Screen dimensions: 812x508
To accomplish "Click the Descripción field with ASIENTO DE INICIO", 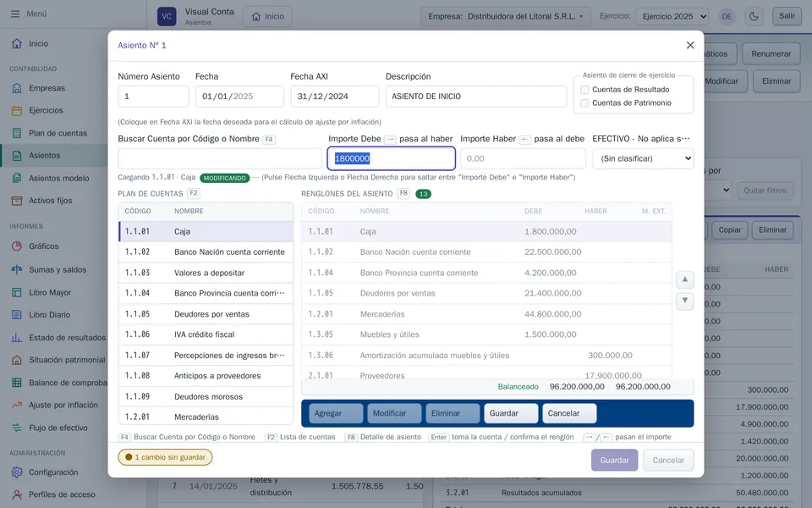I will coord(476,97).
